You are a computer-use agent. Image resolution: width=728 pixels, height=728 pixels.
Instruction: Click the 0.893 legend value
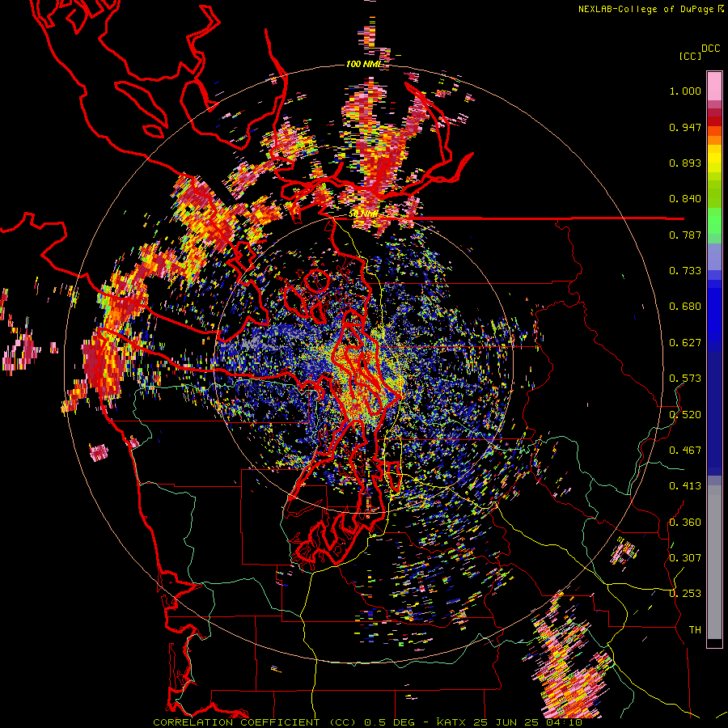click(685, 163)
